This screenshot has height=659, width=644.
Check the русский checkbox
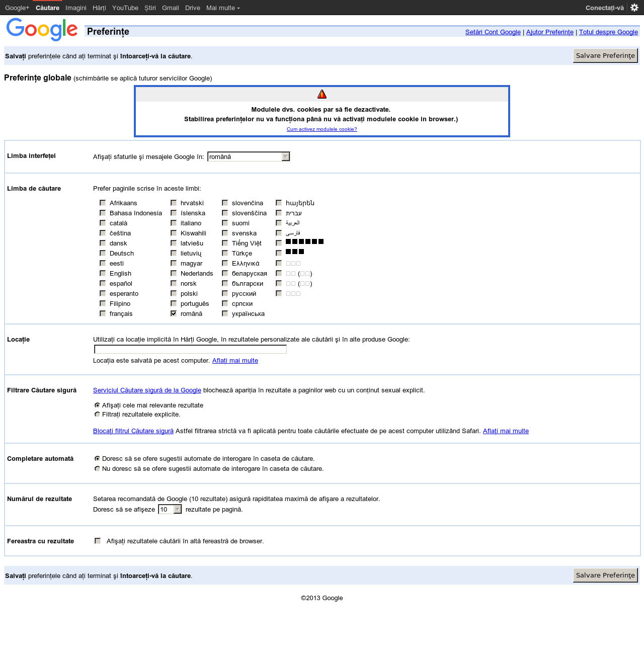(x=225, y=293)
